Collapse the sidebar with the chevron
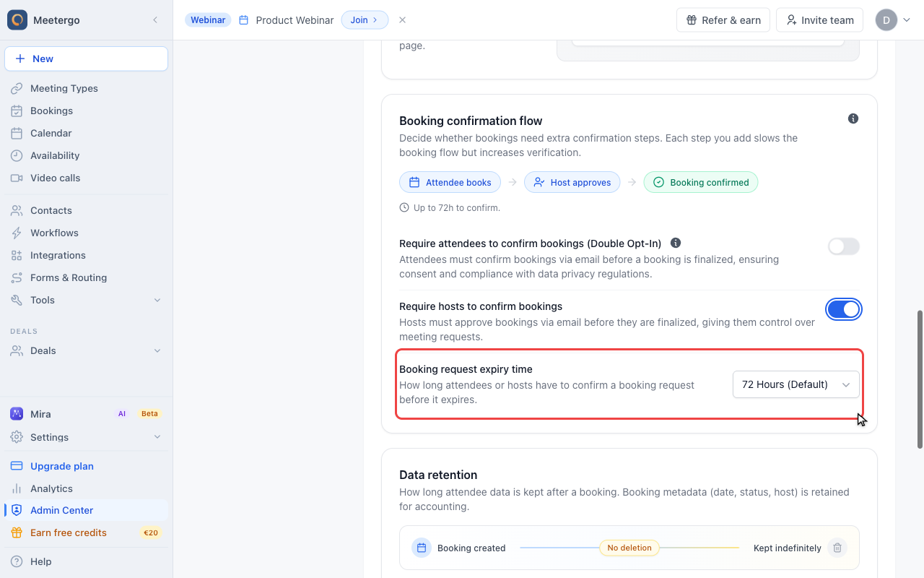Viewport: 924px width, 578px height. pos(155,20)
